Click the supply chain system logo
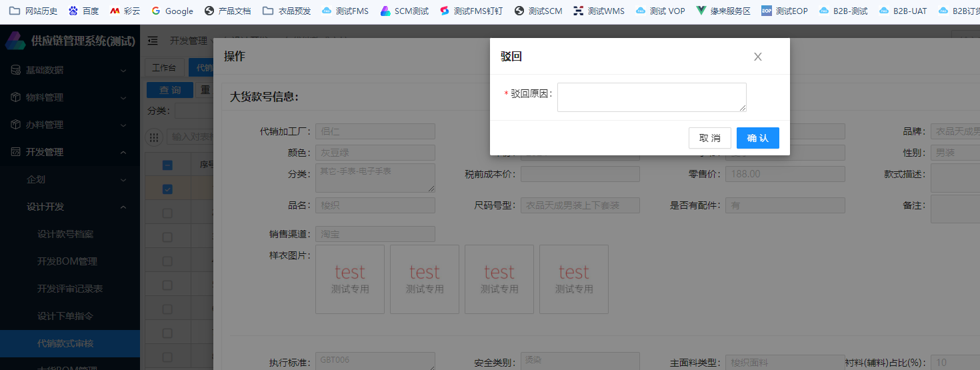This screenshot has height=370, width=980. point(15,41)
